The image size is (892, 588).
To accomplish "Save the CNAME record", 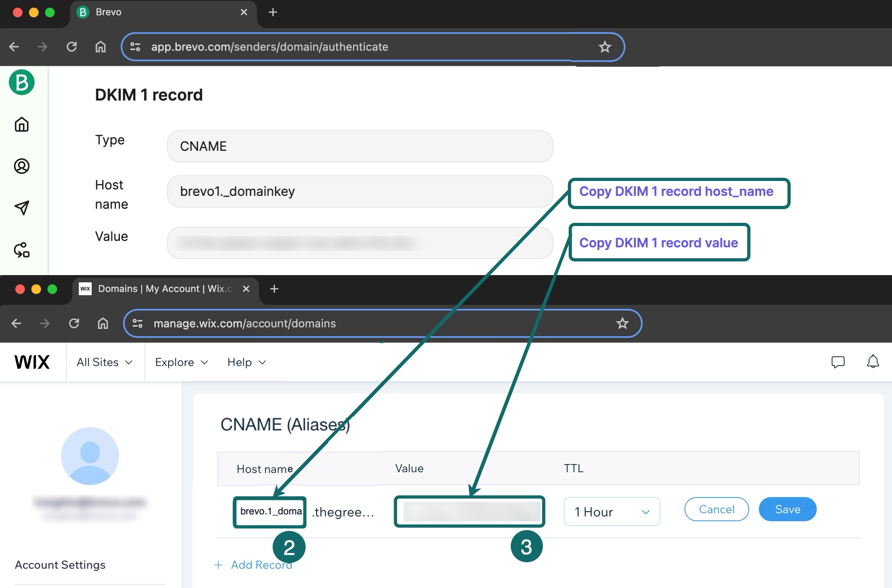I will click(x=787, y=509).
